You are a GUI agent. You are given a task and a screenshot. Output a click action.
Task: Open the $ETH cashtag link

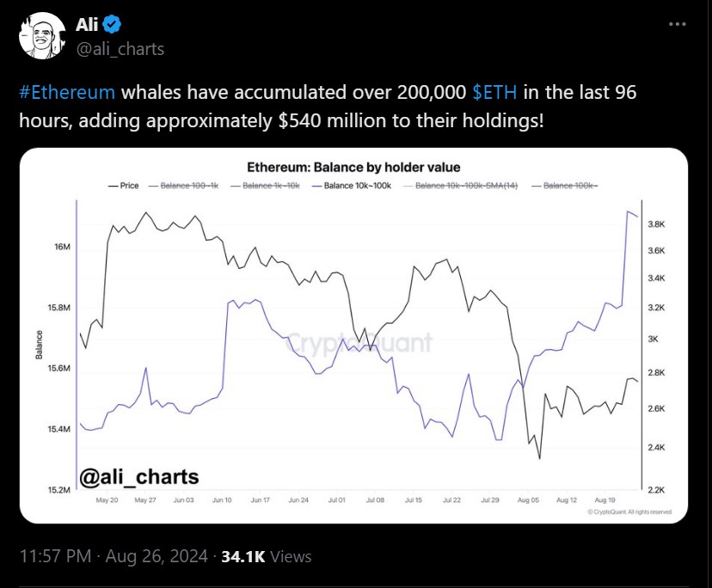pos(494,93)
